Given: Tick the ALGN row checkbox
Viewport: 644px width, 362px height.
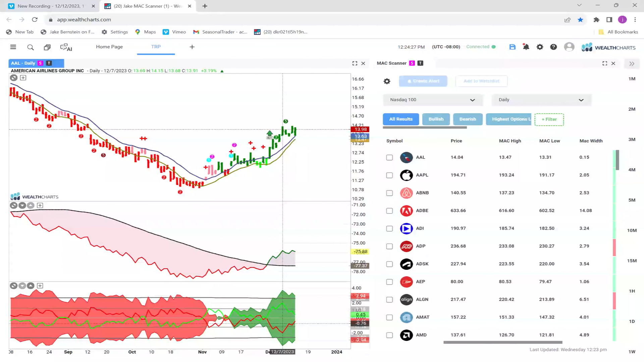Looking at the screenshot, I should coord(389,300).
